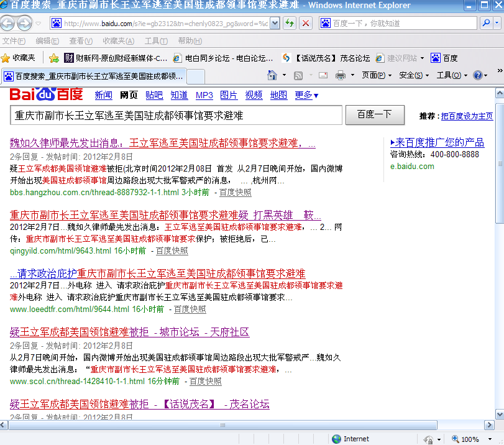Click the refresh page icon
This screenshot has width=504, height=445.
tap(290, 24)
